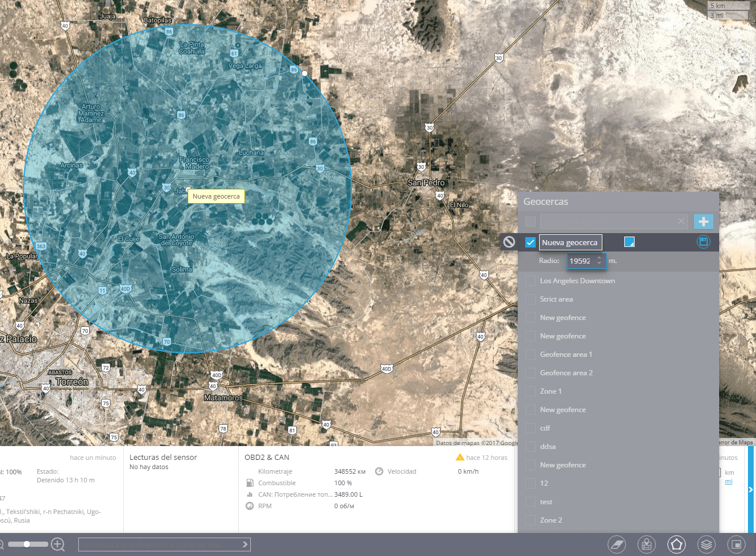Enable the Los Angeles Downtown checkbox
Screen dimensions: 756x556
click(530, 281)
